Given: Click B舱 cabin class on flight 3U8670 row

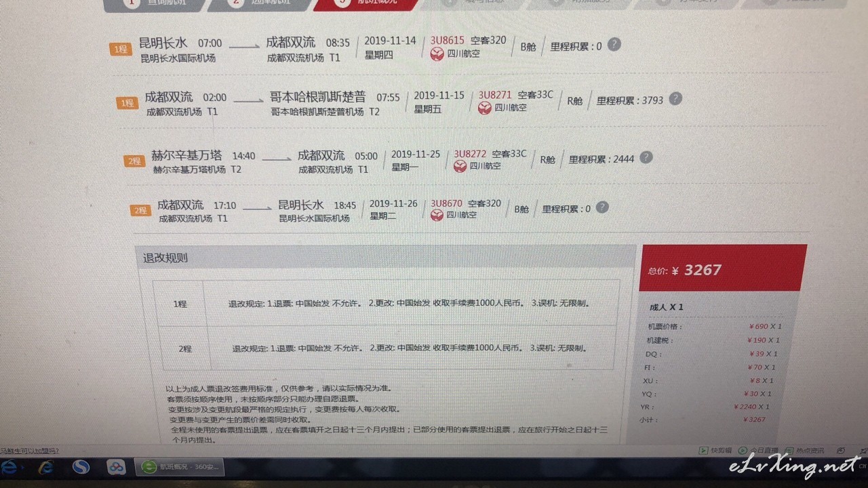Looking at the screenshot, I should (521, 209).
